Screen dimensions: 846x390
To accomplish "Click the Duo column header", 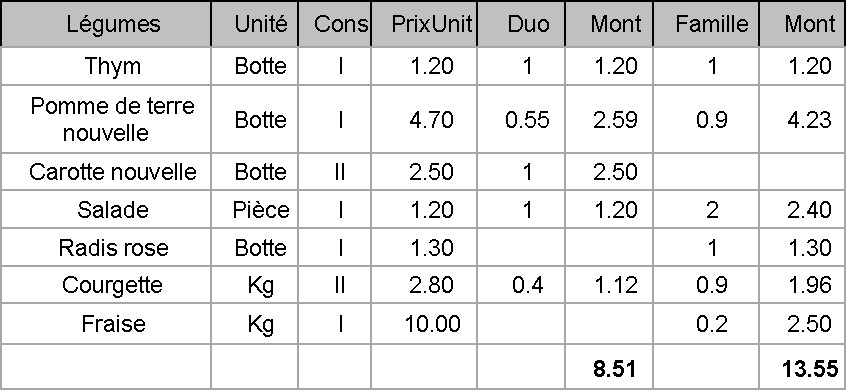I will 521,24.
